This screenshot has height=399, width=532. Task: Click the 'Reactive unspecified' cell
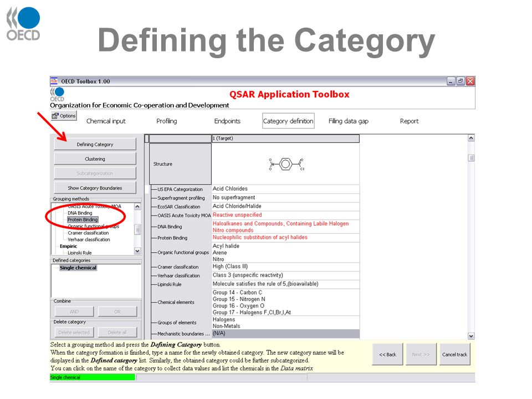[x=285, y=215]
